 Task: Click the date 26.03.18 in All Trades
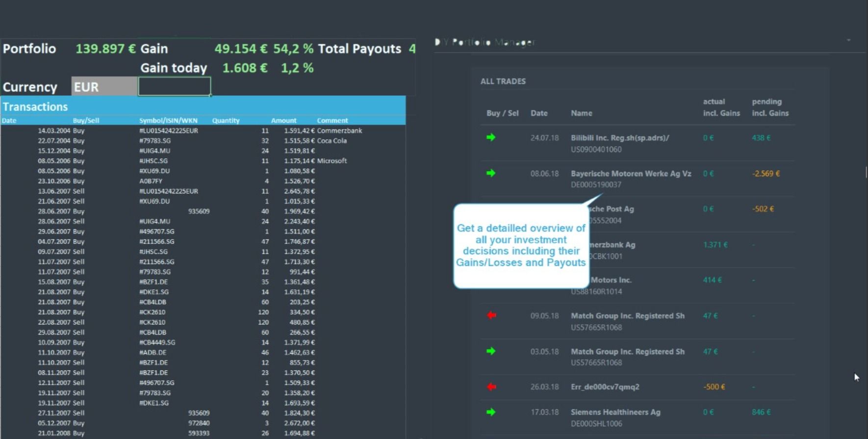[x=544, y=387]
